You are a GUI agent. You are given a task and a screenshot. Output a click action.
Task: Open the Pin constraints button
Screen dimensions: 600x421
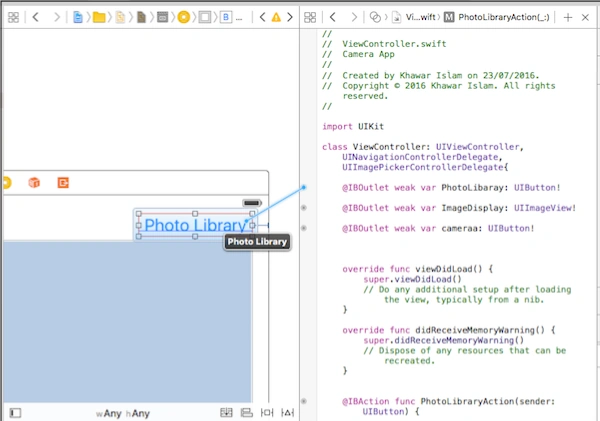point(267,413)
